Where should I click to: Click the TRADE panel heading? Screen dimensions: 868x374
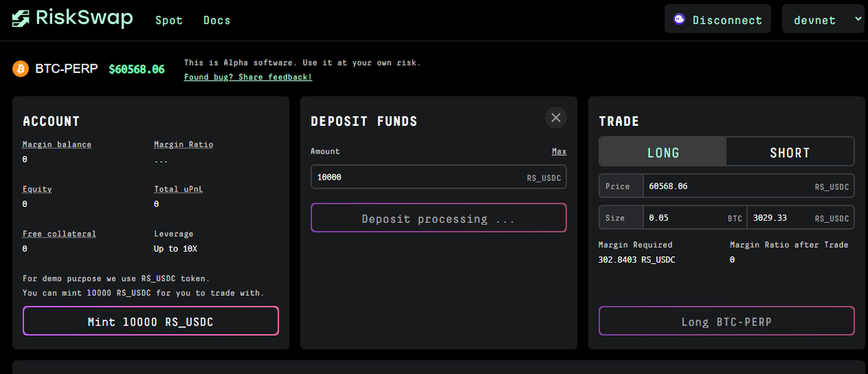619,122
